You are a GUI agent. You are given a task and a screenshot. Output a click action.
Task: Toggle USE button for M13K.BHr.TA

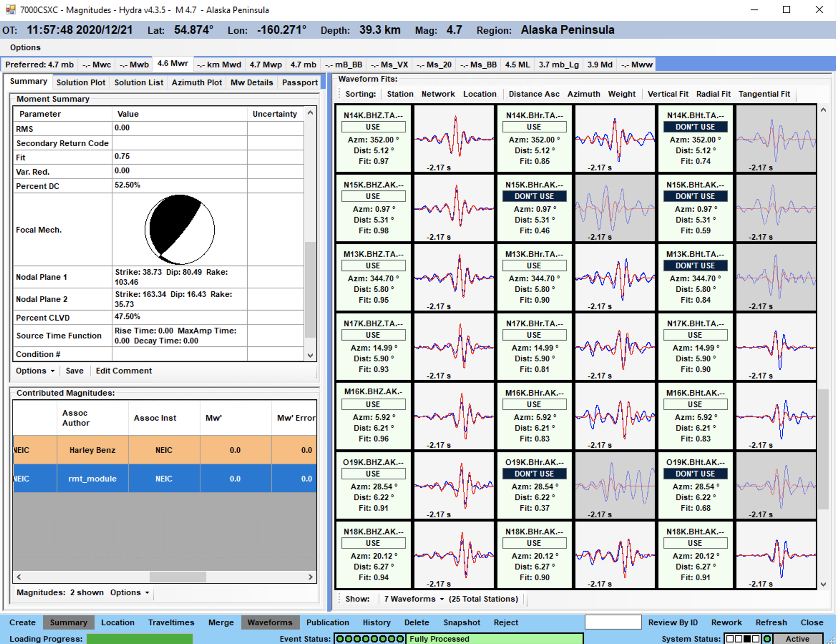click(534, 265)
